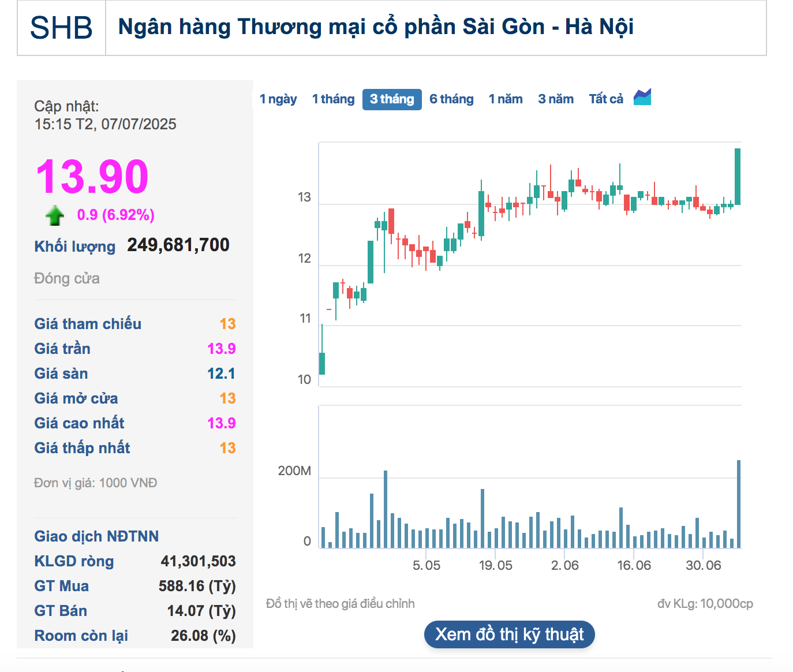Click the SHB ticker symbol
793x672 pixels.
(x=61, y=28)
